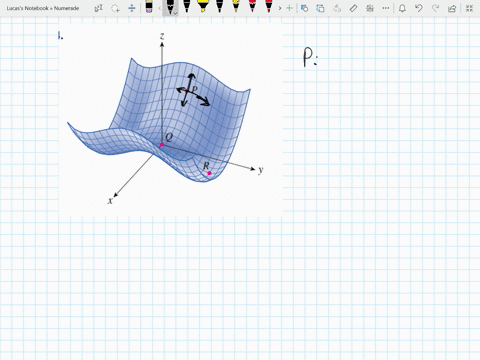Open the Math assistant
The image size is (480, 360).
[x=370, y=8]
